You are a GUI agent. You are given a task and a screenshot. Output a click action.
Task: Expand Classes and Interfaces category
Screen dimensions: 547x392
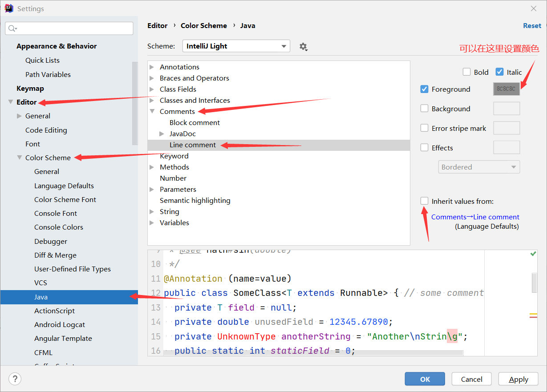(152, 100)
